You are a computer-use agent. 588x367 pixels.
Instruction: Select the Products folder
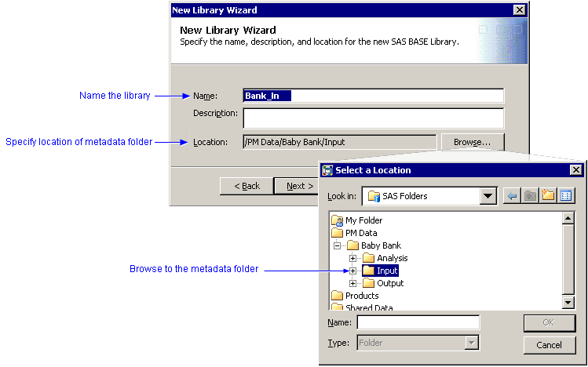pyautogui.click(x=361, y=296)
